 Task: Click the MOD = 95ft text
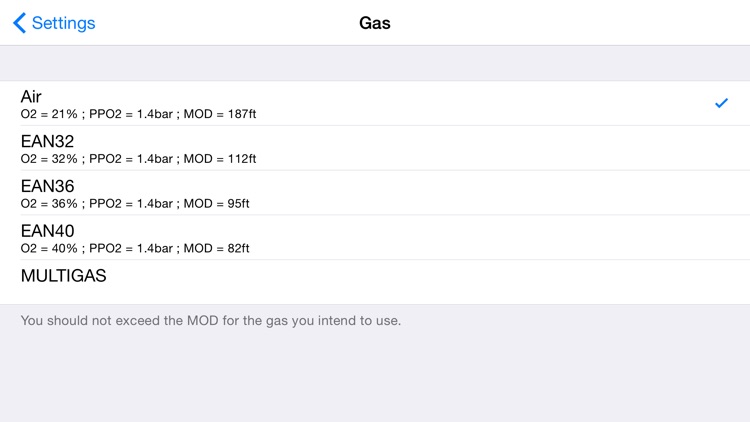tap(217, 204)
